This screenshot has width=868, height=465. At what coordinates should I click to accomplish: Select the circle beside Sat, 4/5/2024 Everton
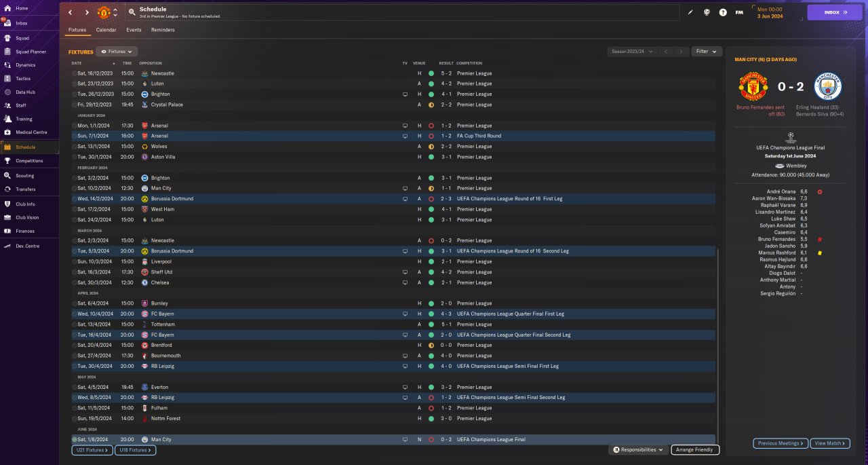click(x=74, y=387)
